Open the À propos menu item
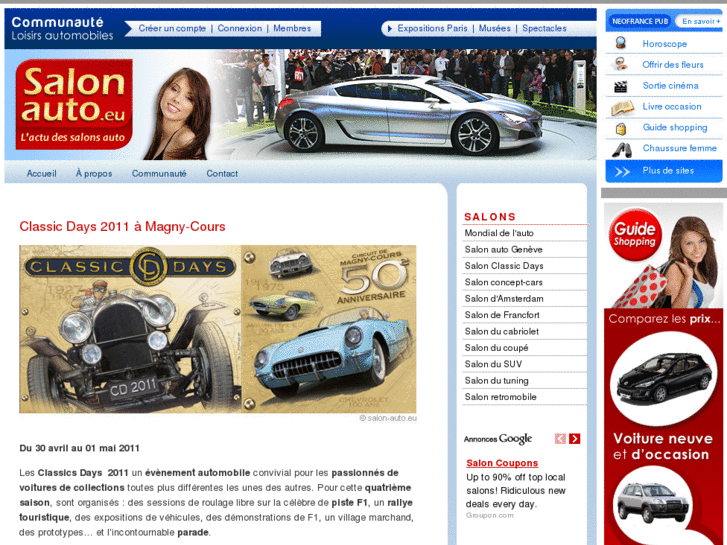This screenshot has width=727, height=545. [94, 173]
